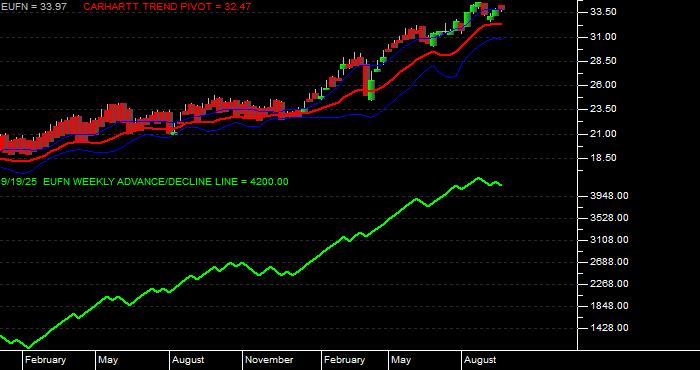Click the 2688.00 axis value
700x370 pixels.
tap(608, 262)
